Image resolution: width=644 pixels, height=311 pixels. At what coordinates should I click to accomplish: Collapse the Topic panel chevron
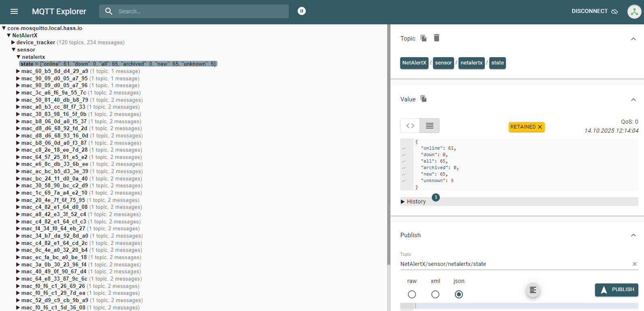coord(633,39)
